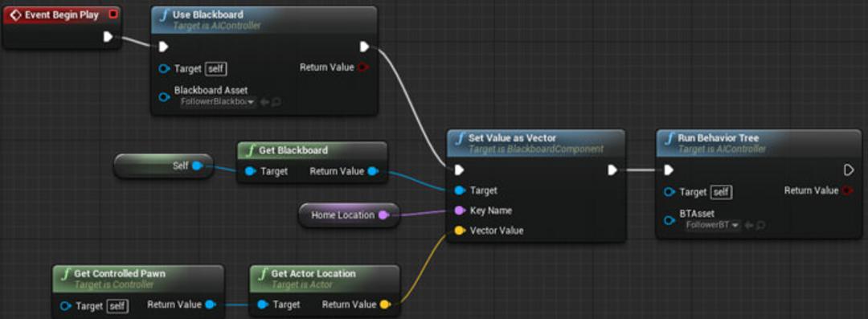Click Set Value as Vector Target pin
868x319 pixels.
460,190
